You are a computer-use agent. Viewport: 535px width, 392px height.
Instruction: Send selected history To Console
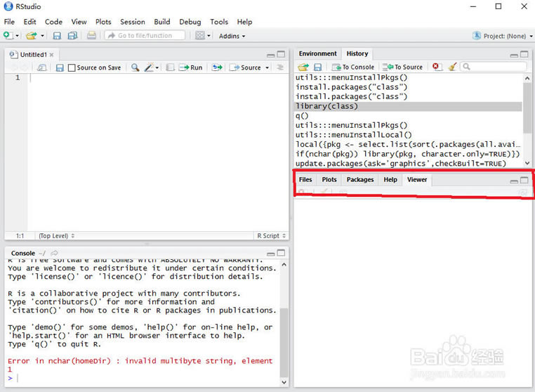coord(353,67)
